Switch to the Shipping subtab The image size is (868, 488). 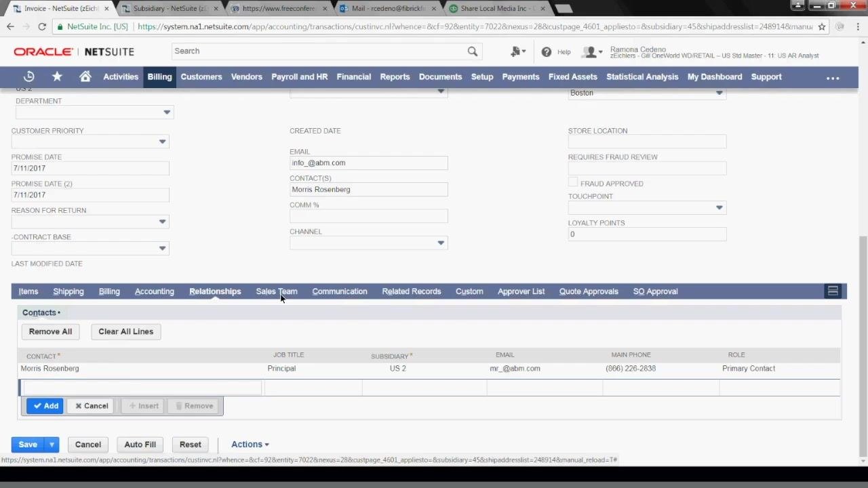68,291
